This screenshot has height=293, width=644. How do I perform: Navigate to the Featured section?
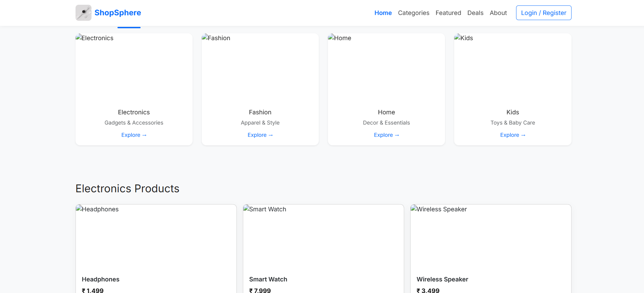coord(448,13)
